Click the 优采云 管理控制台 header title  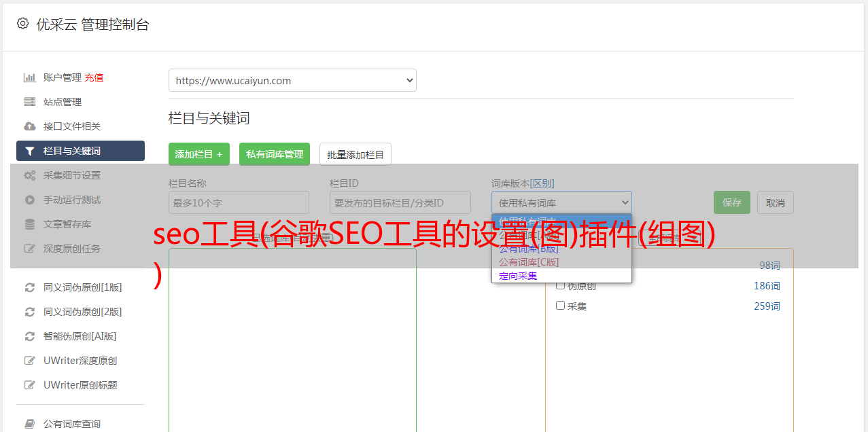tap(92, 24)
